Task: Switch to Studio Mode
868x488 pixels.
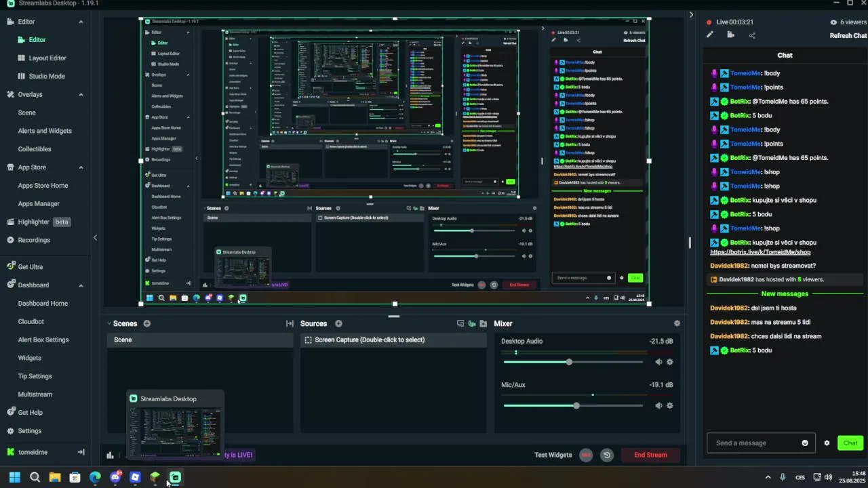Action: click(47, 77)
